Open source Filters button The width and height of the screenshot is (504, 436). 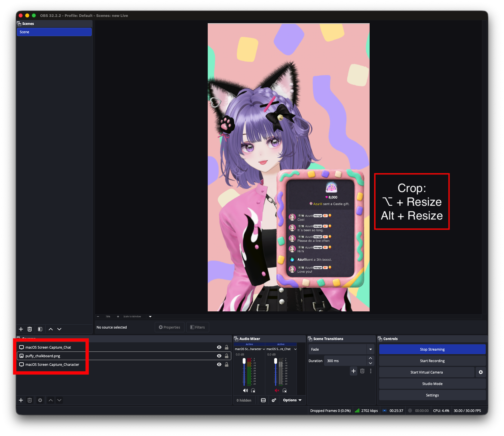[x=198, y=327]
